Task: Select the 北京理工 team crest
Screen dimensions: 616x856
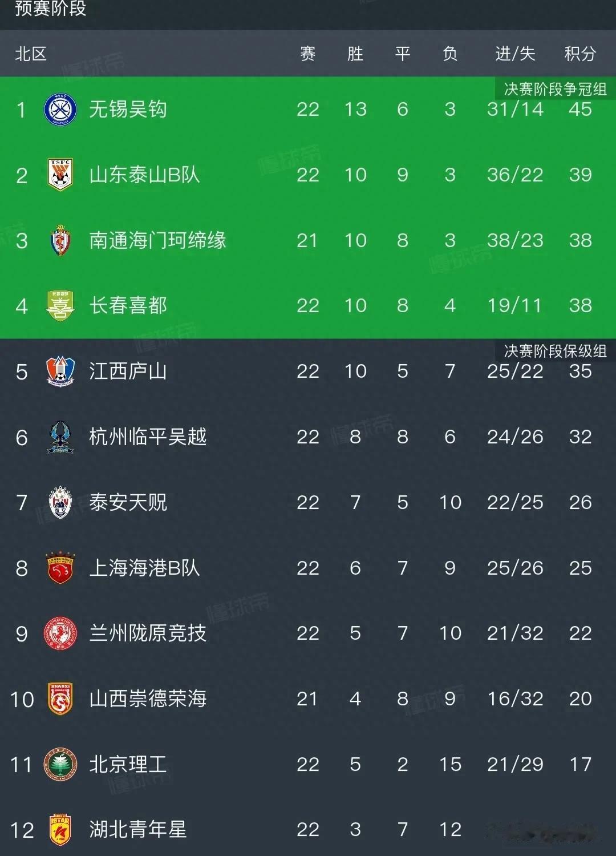Action: (x=60, y=765)
